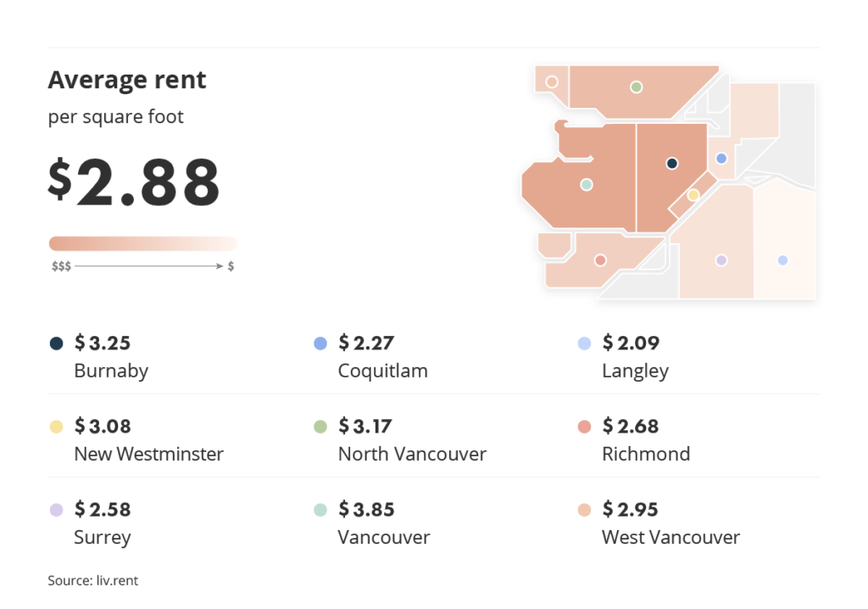Viewport: 868px width, 609px height.
Task: Select the North Vancouver $3.17 legend entry
Action: [400, 439]
